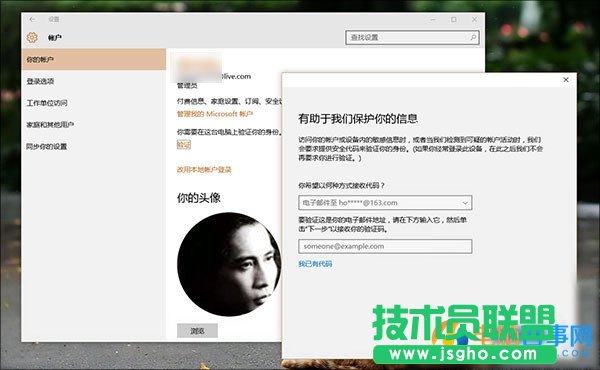Select 你的帐户 in the sidebar
This screenshot has height=370, width=600.
(x=94, y=59)
